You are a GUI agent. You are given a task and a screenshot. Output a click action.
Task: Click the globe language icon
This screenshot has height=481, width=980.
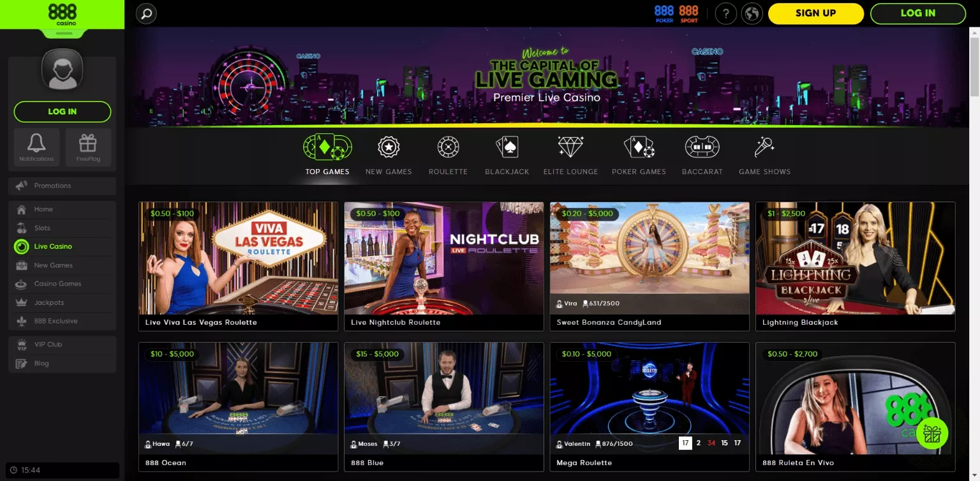coord(752,13)
